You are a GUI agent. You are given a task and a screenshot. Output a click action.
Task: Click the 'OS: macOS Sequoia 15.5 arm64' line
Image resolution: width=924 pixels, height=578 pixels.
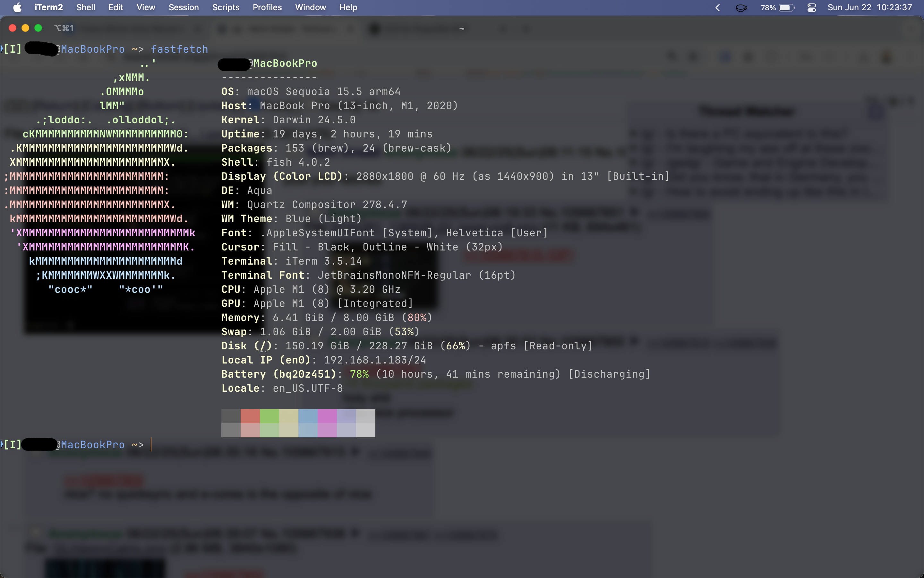click(x=311, y=92)
